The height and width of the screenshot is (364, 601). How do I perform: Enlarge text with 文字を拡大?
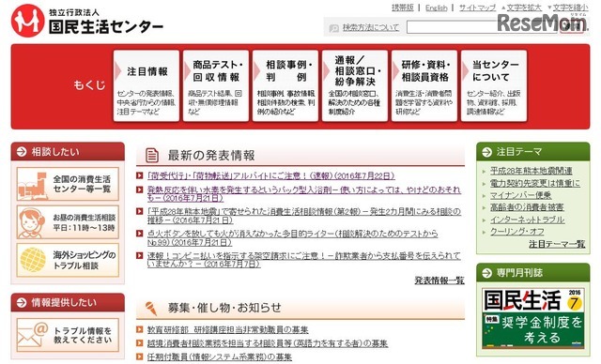coord(524,8)
